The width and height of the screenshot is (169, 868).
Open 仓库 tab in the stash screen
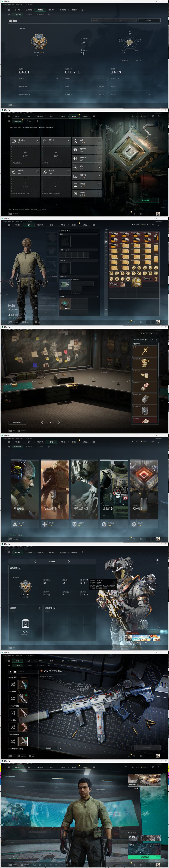tap(29, 225)
